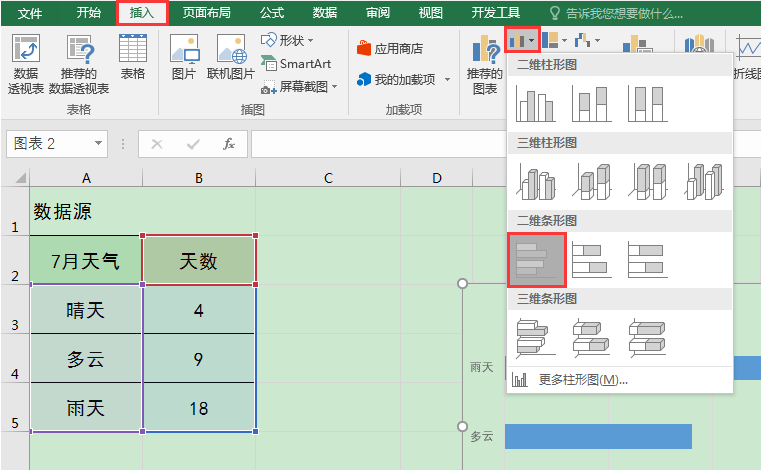Switch to the 视图 tab

[431, 13]
